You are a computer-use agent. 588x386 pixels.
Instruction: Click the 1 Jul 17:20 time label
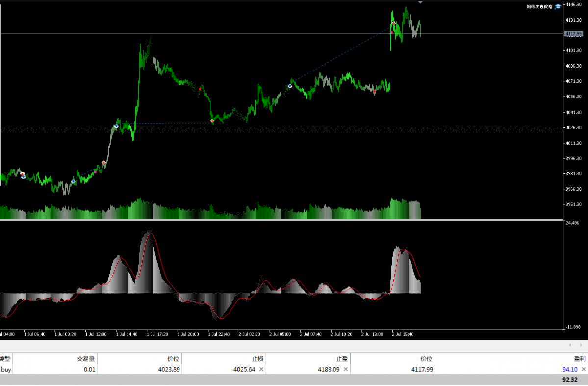click(157, 334)
